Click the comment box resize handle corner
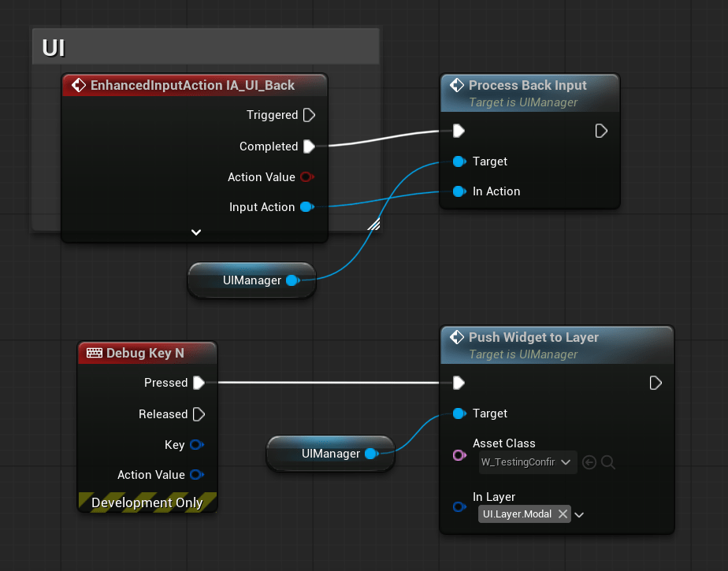Viewport: 728px width, 571px height. [373, 224]
